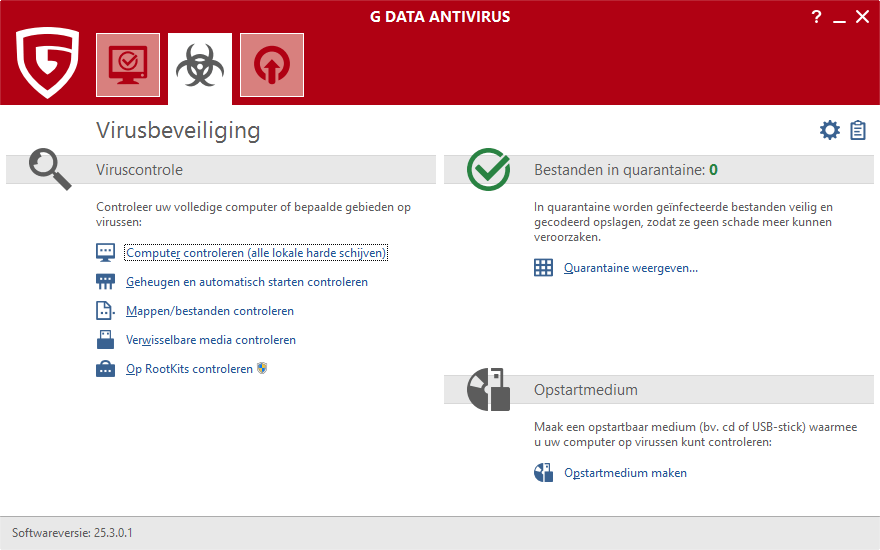Open the Security Center monitor tab
Screen dimensions: 880x550
tap(128, 65)
